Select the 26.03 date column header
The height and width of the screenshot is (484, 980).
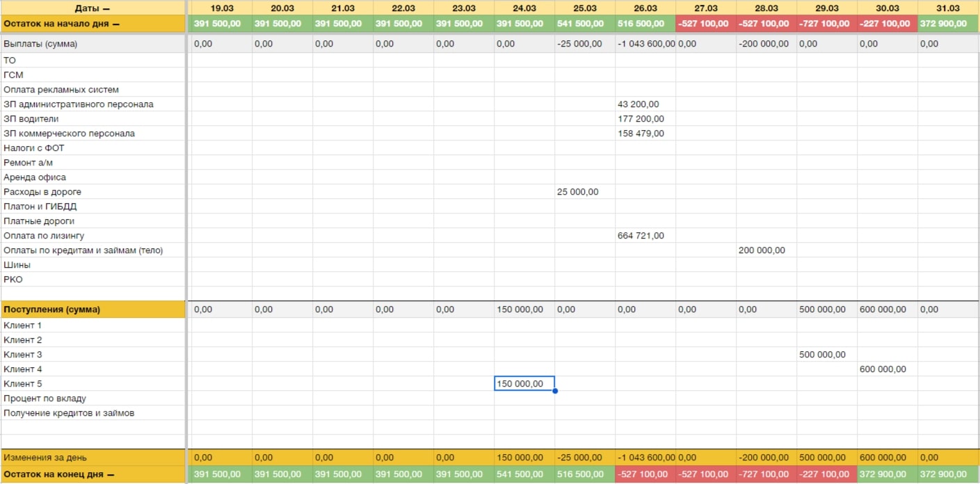645,8
